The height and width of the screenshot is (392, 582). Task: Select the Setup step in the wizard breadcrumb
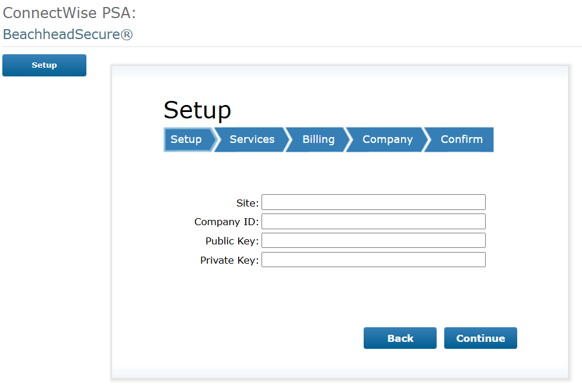pyautogui.click(x=189, y=139)
